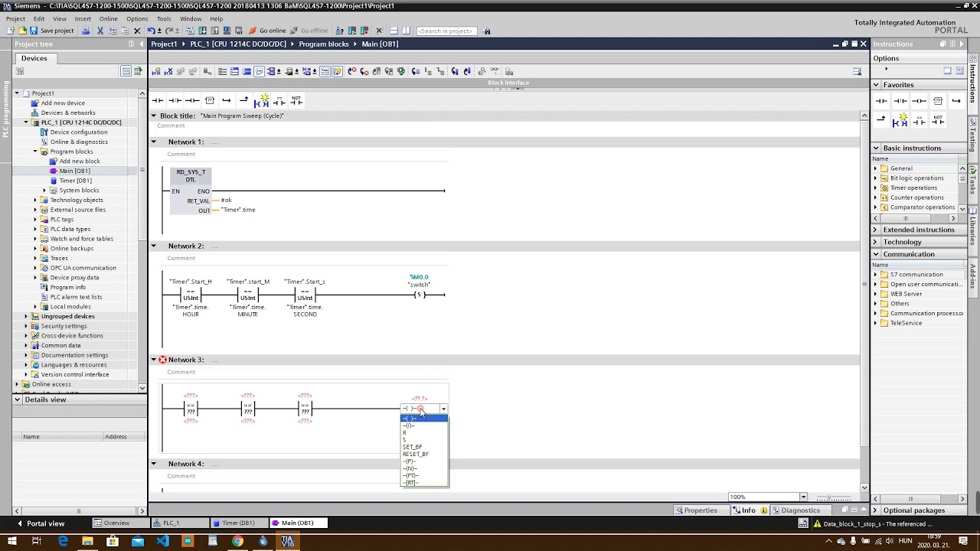Click the Cut scissors icon
This screenshot has height=551, width=980.
[x=100, y=31]
